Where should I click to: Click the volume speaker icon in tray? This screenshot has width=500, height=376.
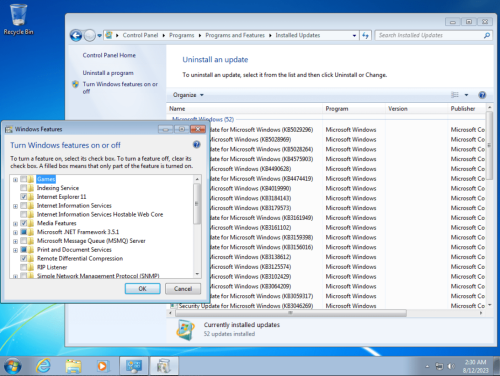[451, 366]
